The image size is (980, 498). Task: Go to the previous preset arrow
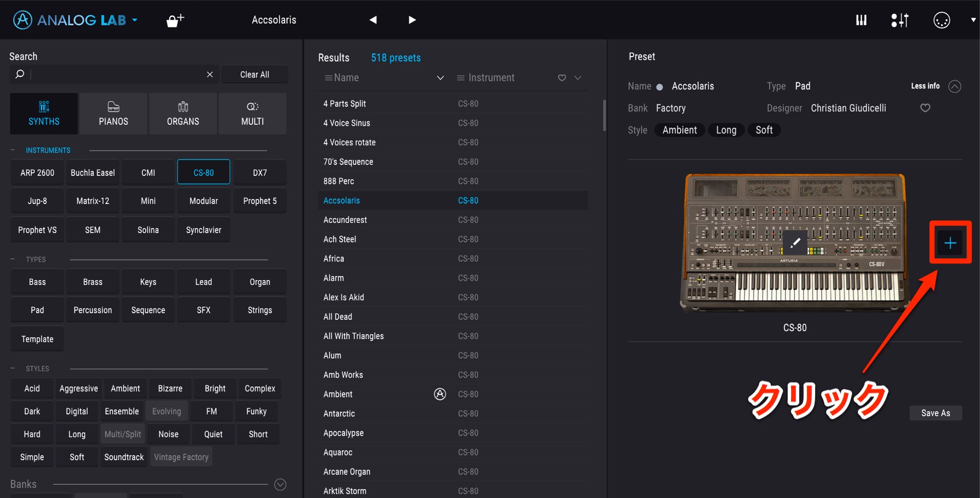click(x=373, y=20)
